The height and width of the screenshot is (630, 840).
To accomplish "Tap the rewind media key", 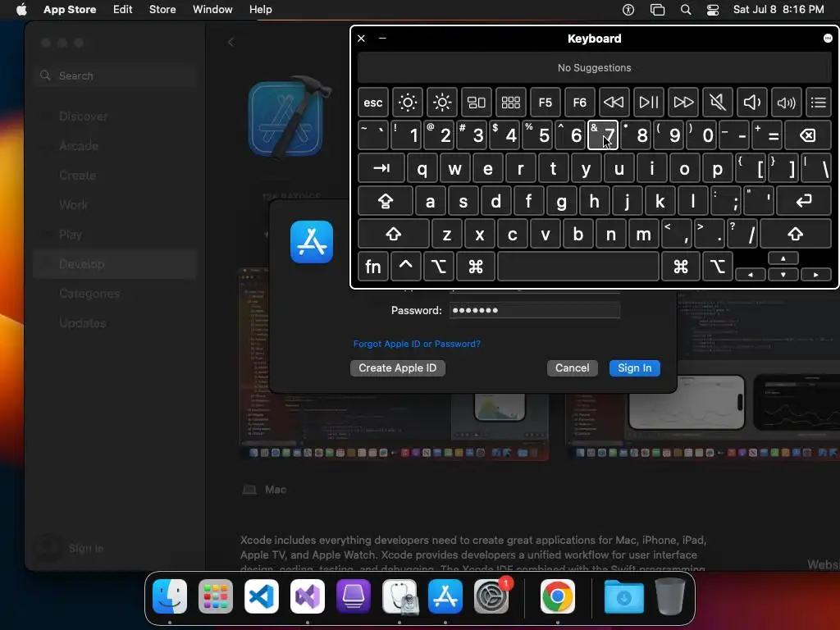I will (614, 103).
